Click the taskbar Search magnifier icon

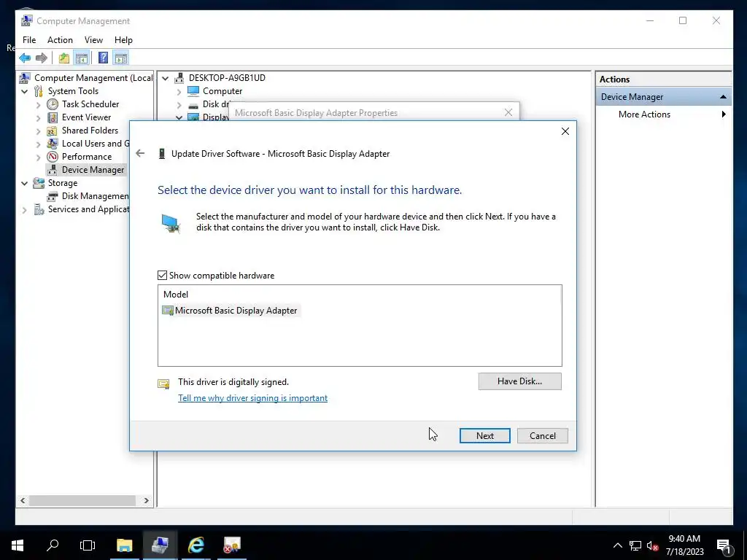pos(53,545)
